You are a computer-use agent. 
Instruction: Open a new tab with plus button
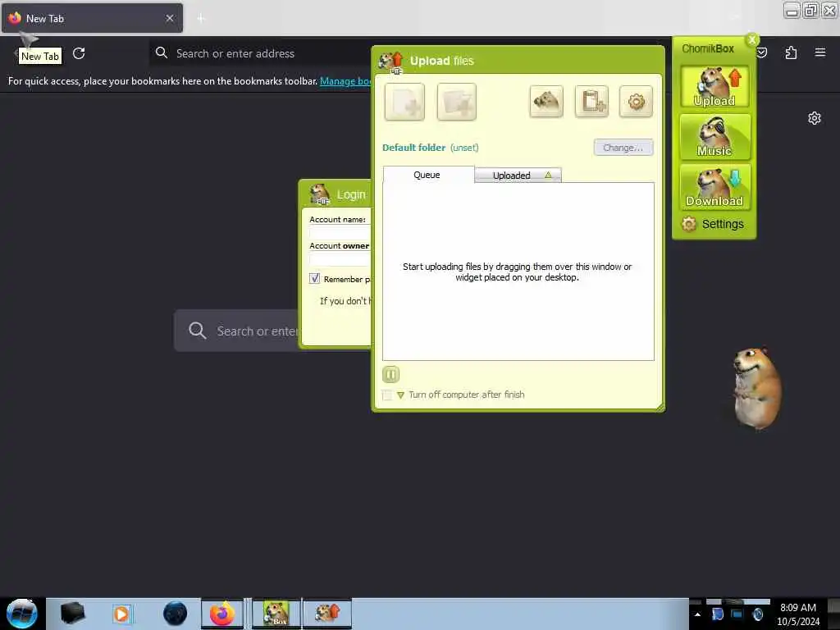point(201,19)
